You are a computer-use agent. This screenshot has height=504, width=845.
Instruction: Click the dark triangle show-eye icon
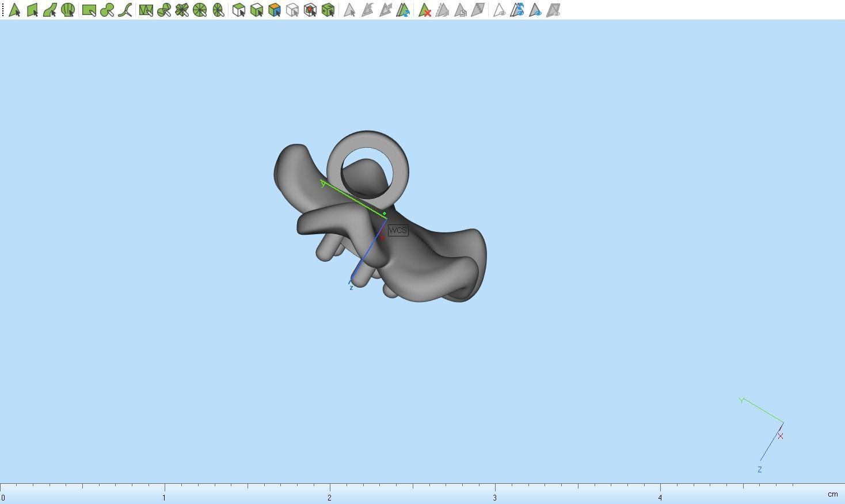(x=535, y=10)
